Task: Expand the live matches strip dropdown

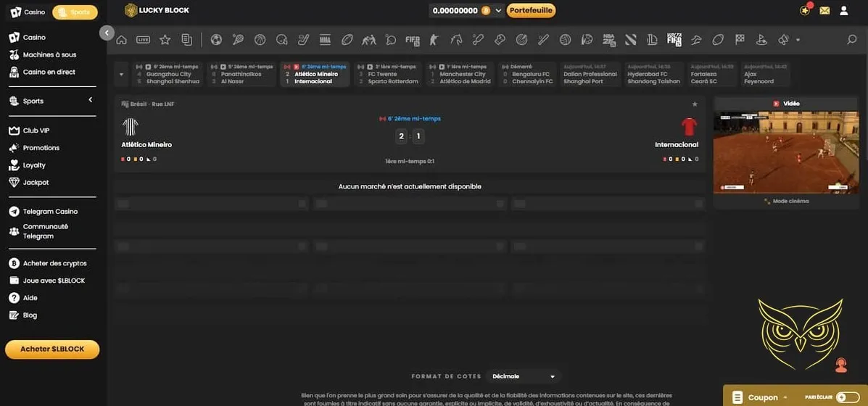Action: click(x=121, y=74)
